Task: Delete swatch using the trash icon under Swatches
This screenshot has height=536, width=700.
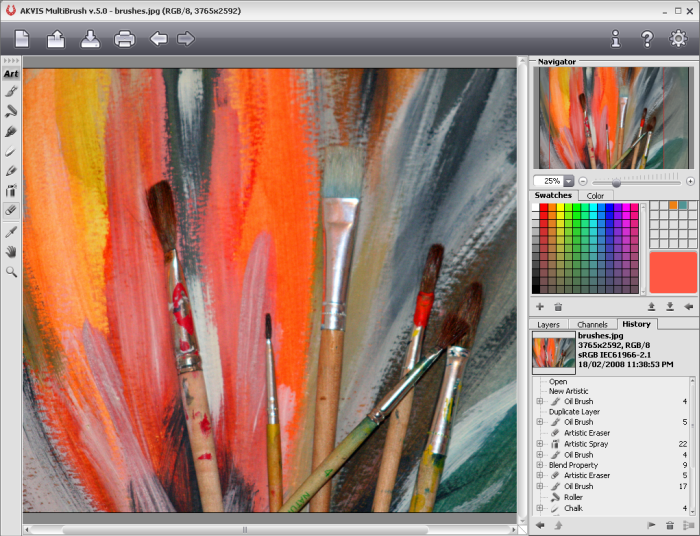Action: coord(558,307)
